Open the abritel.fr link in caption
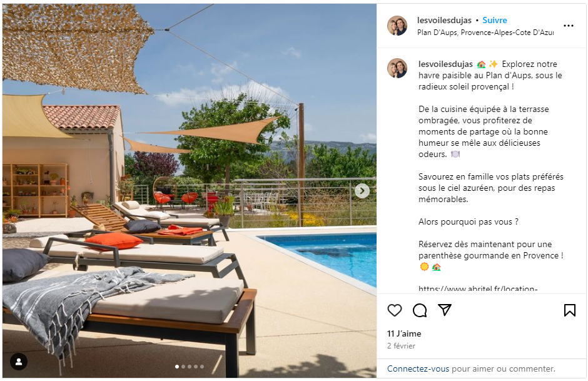 point(478,289)
